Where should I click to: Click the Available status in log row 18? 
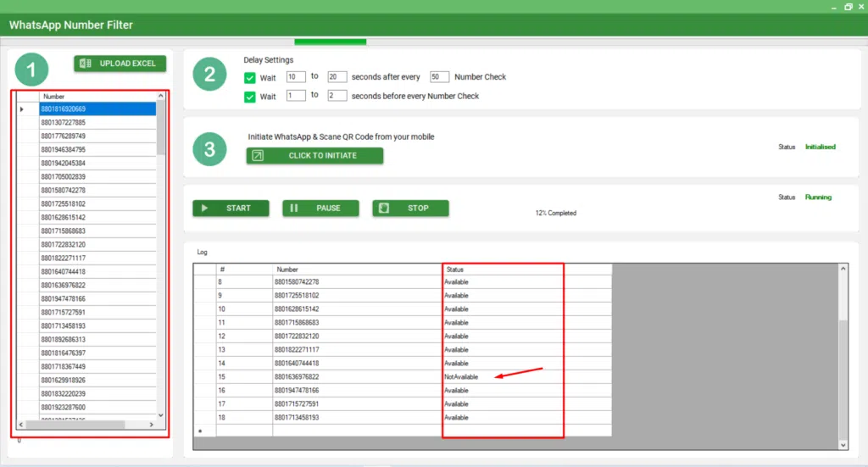456,417
